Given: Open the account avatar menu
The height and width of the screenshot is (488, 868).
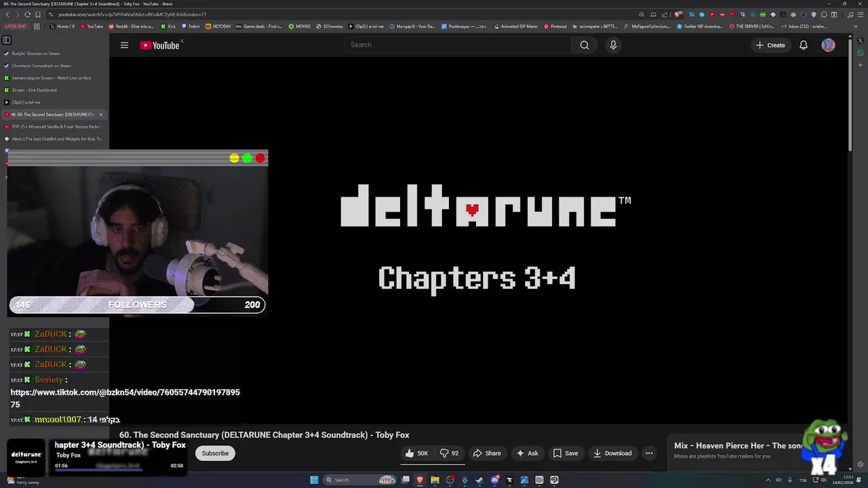Looking at the screenshot, I should (828, 45).
